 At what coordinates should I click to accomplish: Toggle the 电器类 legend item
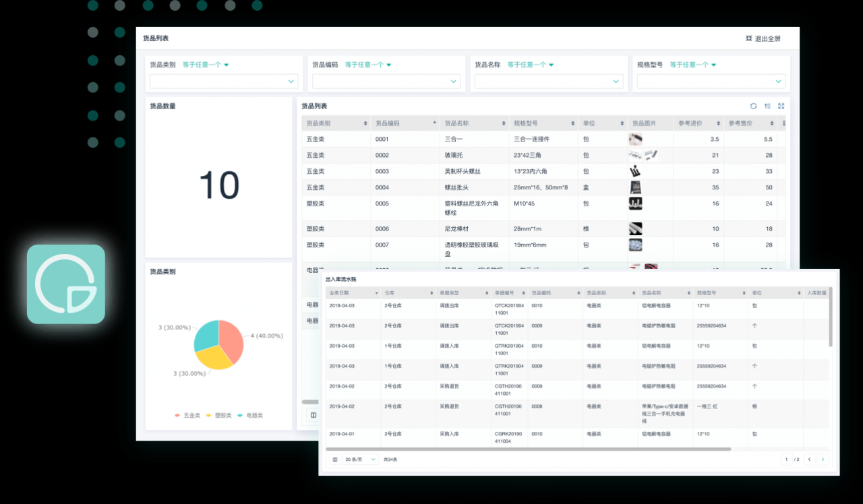click(250, 415)
